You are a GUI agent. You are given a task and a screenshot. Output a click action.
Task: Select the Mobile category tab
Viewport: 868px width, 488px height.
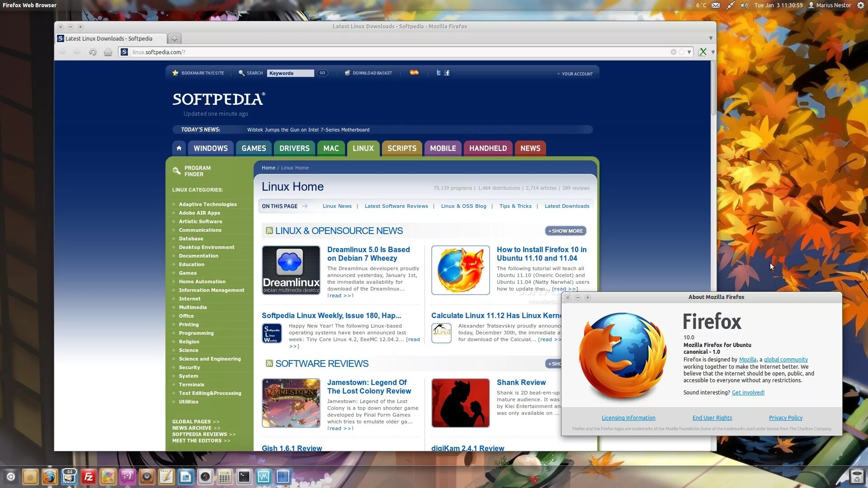tap(443, 148)
